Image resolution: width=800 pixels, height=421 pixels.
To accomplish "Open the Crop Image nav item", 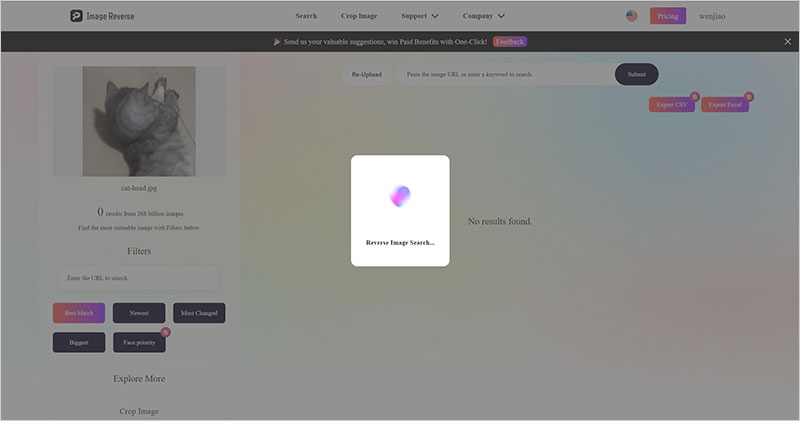I will click(359, 16).
